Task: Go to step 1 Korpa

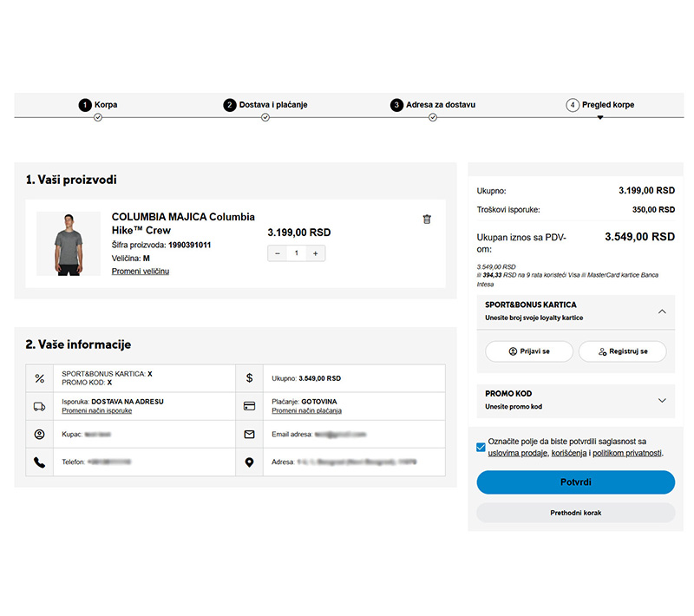Action: [x=98, y=105]
